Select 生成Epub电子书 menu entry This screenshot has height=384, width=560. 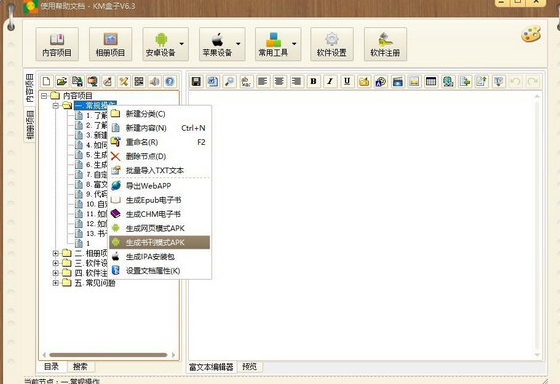pyautogui.click(x=160, y=200)
